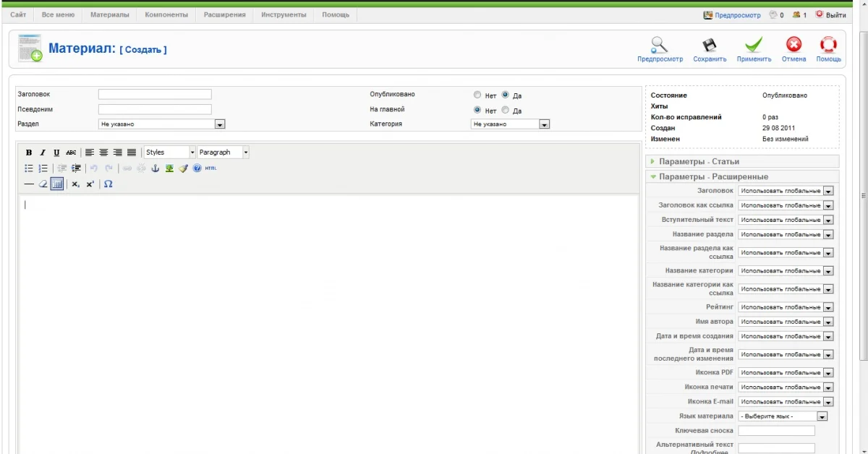Center align text in the editor
868x454 pixels.
pyautogui.click(x=103, y=153)
